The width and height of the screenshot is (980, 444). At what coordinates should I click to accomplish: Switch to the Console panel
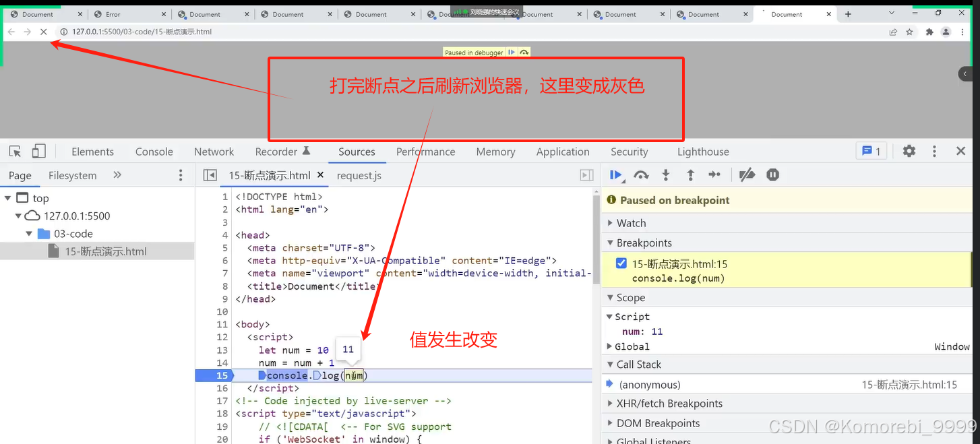154,151
